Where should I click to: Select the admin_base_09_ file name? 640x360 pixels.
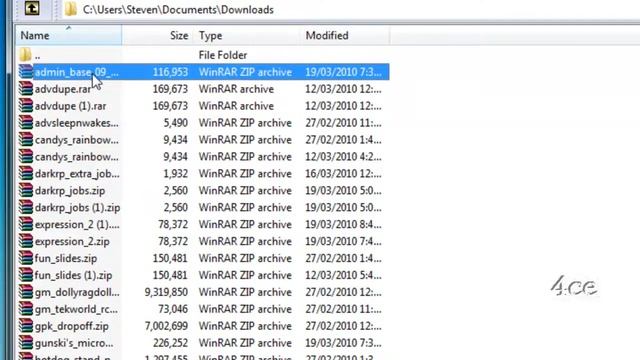pyautogui.click(x=77, y=72)
